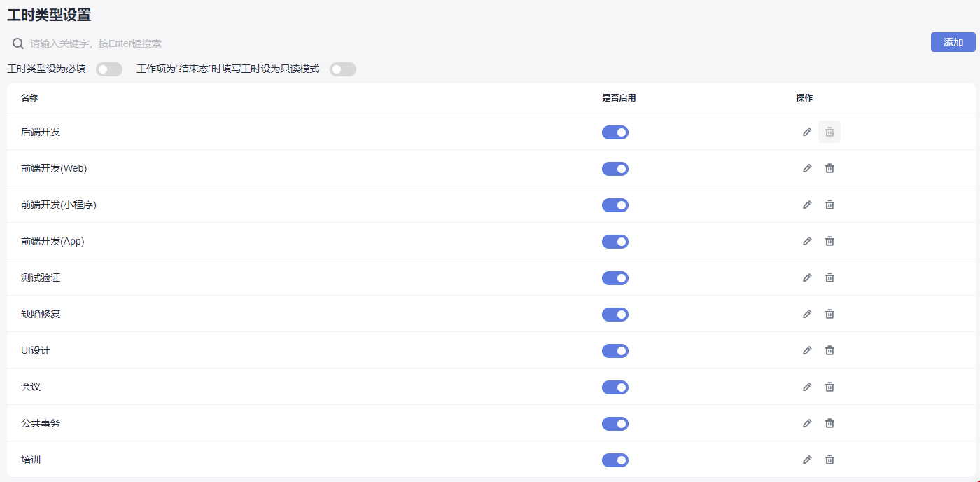Screen dimensions: 980x482
Task: Click the 缺陷修复 row name
Action: pyautogui.click(x=41, y=314)
